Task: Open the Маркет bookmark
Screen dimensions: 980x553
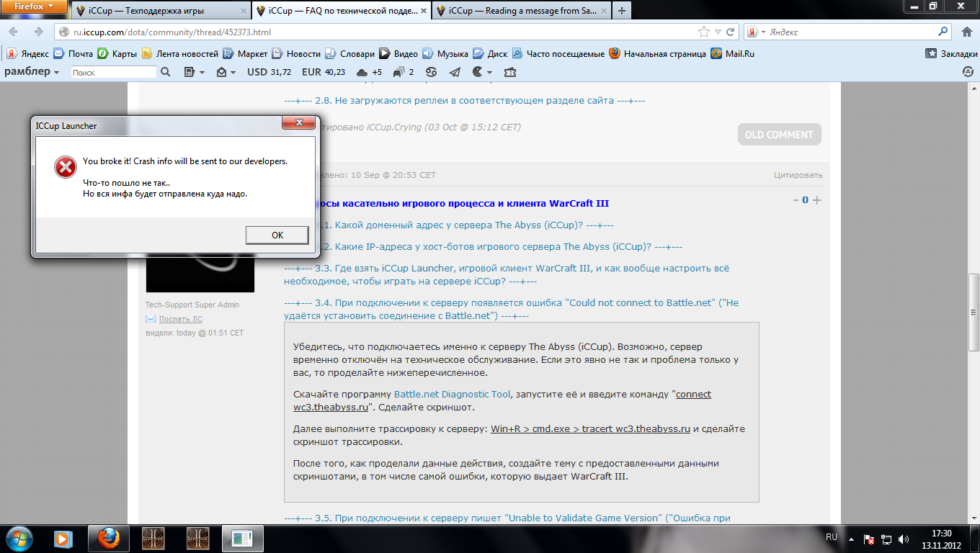Action: [245, 53]
